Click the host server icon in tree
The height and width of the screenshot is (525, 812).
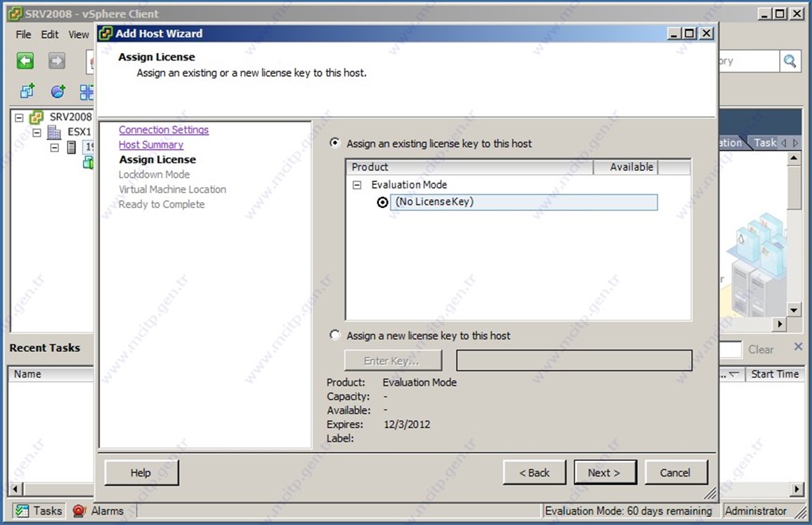coord(72,148)
